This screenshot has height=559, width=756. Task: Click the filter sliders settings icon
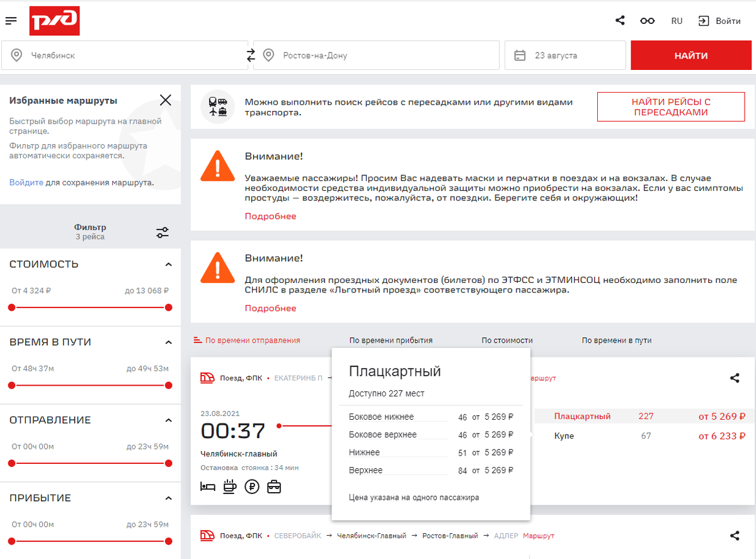(x=163, y=233)
